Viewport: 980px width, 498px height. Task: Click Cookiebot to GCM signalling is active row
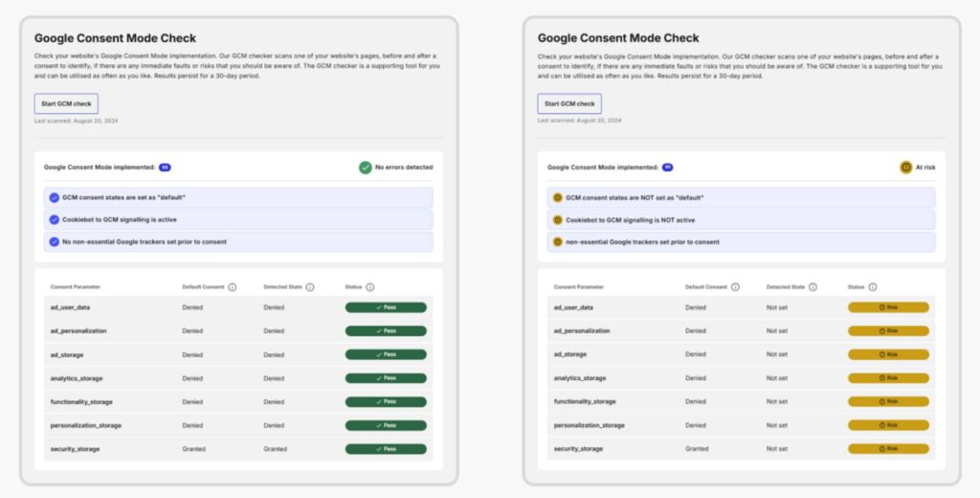click(238, 219)
